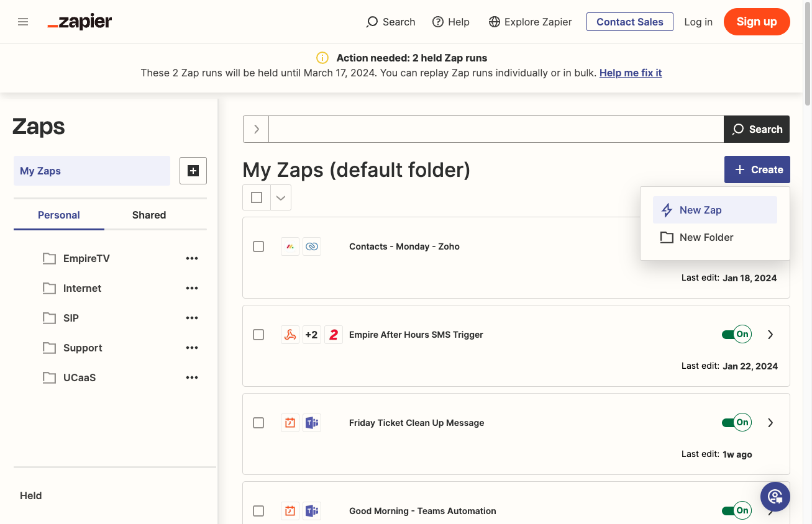Check the Contacts - Monday - Zoho checkbox
The image size is (812, 524).
258,246
